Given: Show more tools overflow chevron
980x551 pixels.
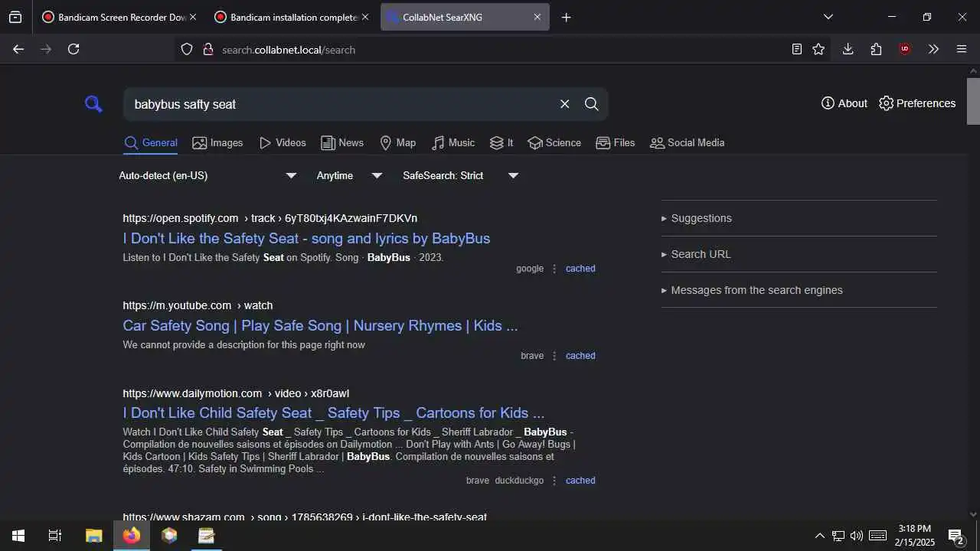Looking at the screenshot, I should [x=933, y=49].
